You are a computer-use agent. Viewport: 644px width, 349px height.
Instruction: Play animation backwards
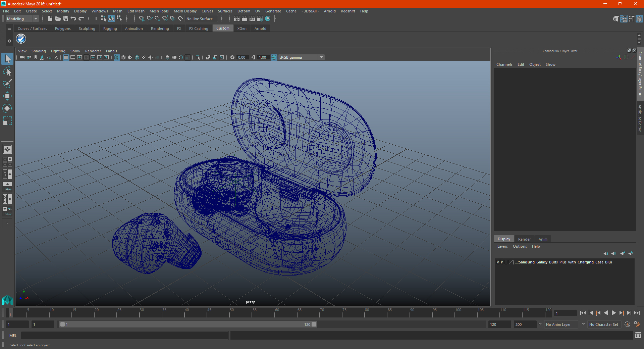606,313
